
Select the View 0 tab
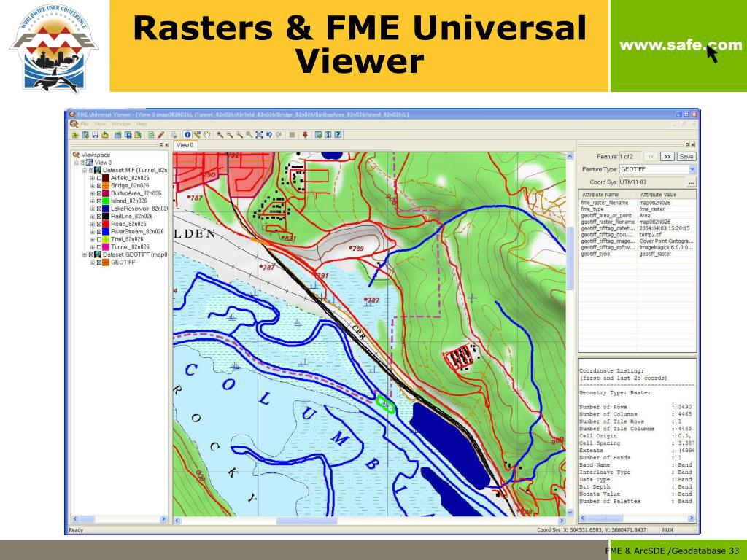point(185,145)
